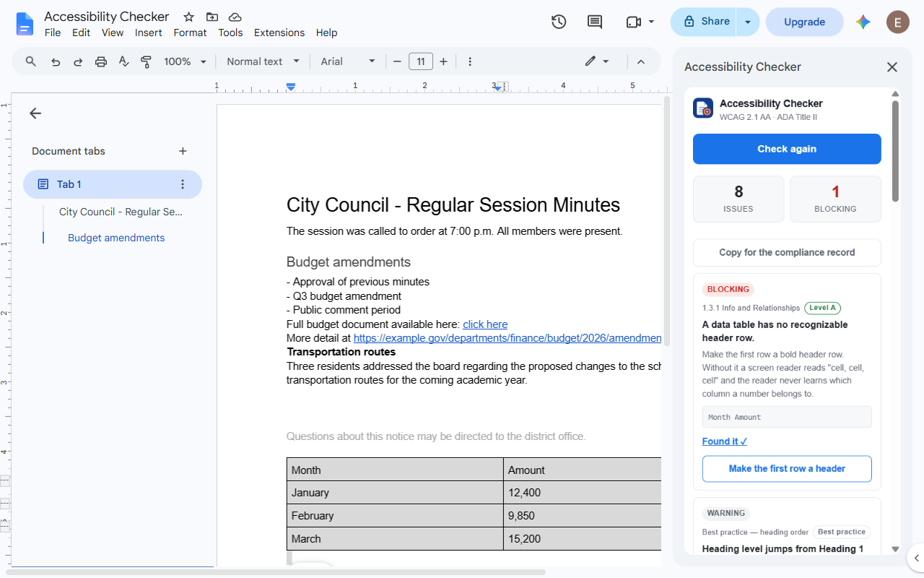Close the document tabs sidebar with back arrow
924x578 pixels.
pos(35,113)
